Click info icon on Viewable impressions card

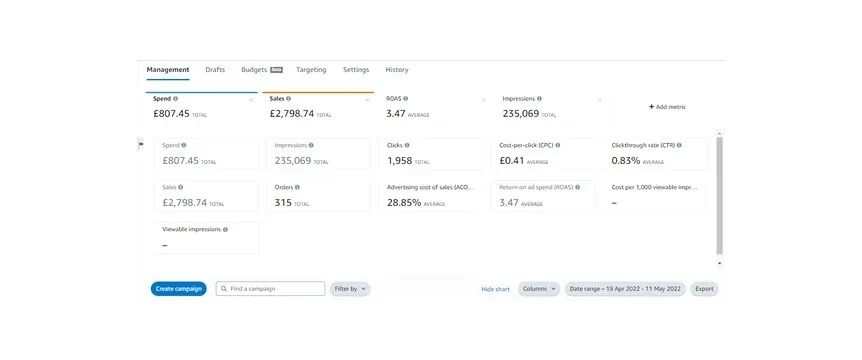(x=225, y=230)
